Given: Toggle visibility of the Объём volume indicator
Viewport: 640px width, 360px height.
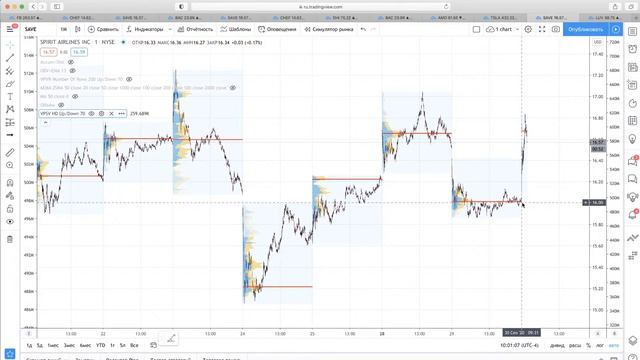Looking at the screenshot, I should pos(61,105).
